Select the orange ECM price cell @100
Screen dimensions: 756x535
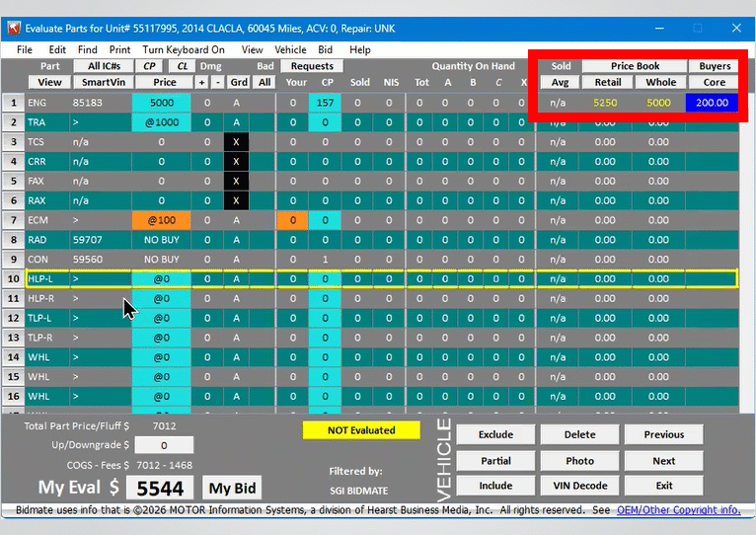coord(162,220)
